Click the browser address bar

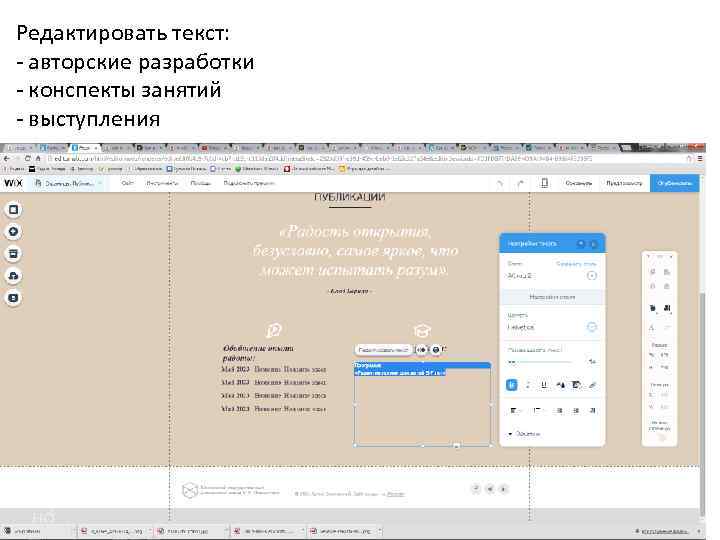pyautogui.click(x=365, y=158)
